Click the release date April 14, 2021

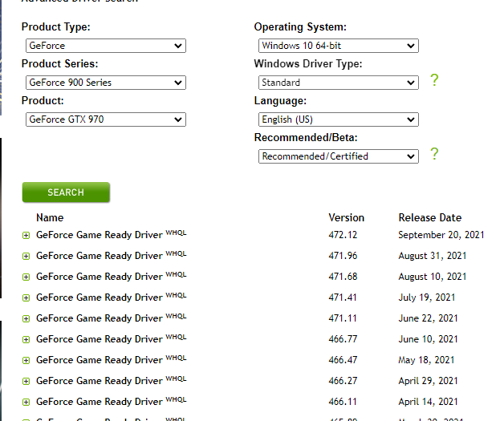(x=428, y=402)
